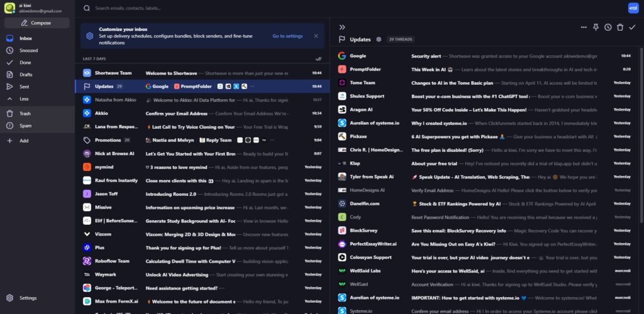Open the Drafts folder
644x314 pixels.
(25, 75)
